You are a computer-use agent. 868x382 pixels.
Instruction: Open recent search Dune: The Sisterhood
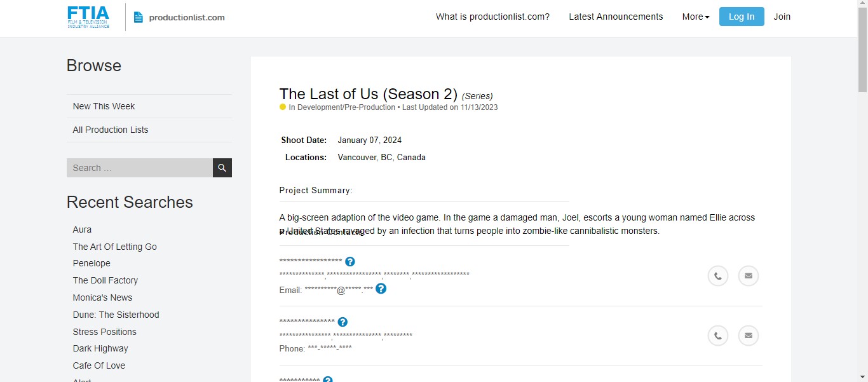click(116, 315)
